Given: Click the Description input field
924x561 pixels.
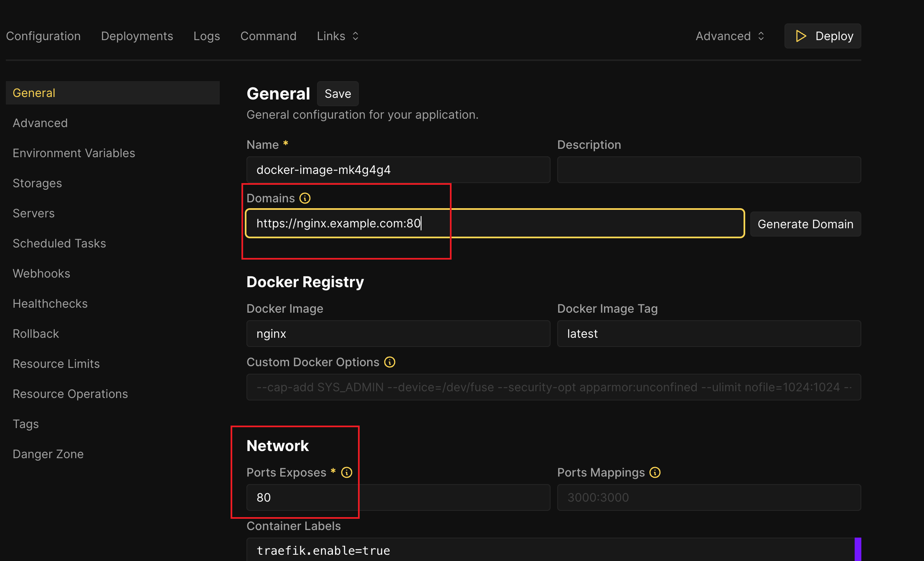Looking at the screenshot, I should coord(708,170).
